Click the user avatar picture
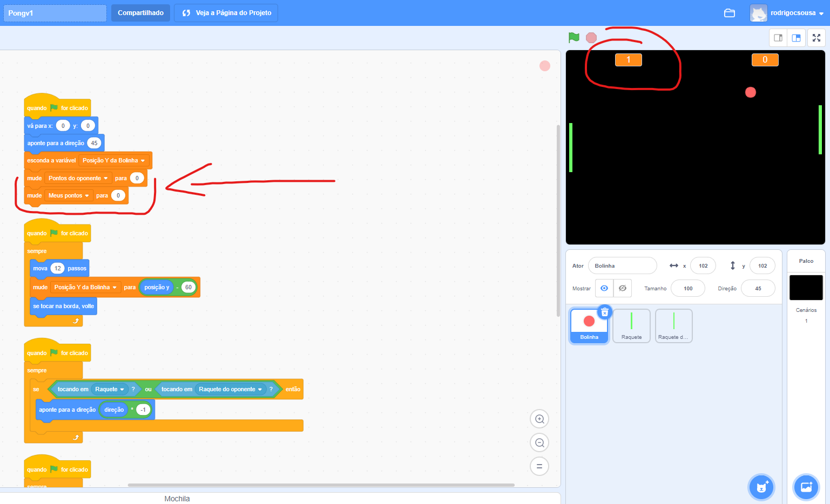830x504 pixels. pos(759,13)
